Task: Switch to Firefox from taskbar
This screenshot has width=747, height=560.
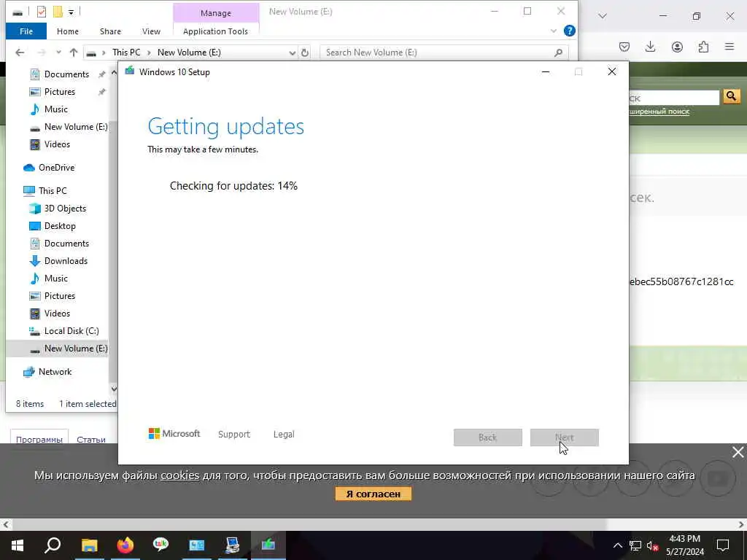Action: (x=125, y=545)
